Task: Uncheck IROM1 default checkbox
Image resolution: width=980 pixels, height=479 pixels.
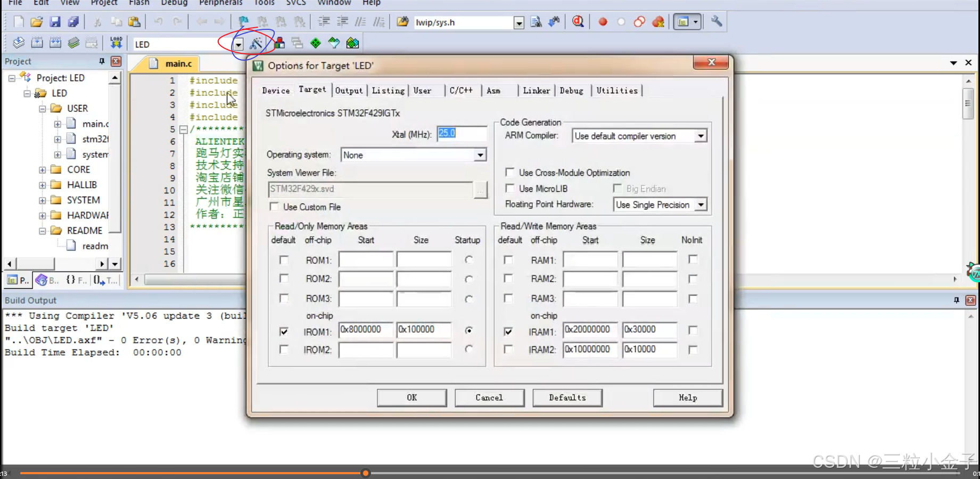Action: pyautogui.click(x=284, y=331)
